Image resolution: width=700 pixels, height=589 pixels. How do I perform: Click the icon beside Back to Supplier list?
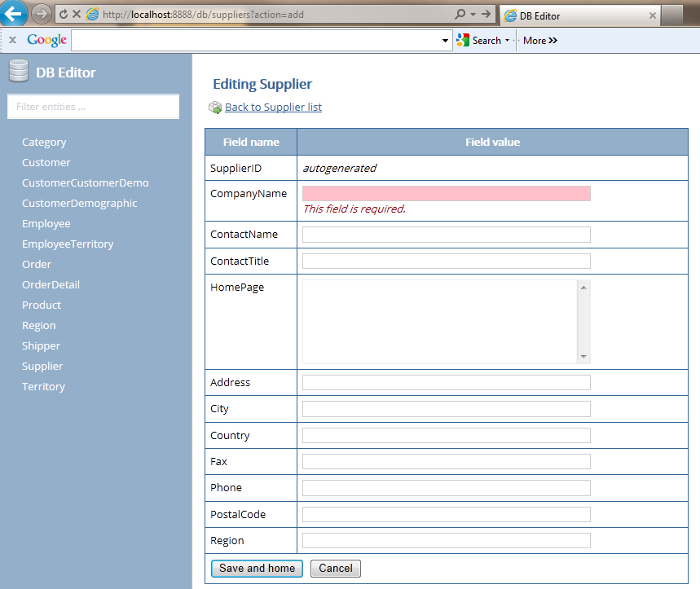coord(215,108)
